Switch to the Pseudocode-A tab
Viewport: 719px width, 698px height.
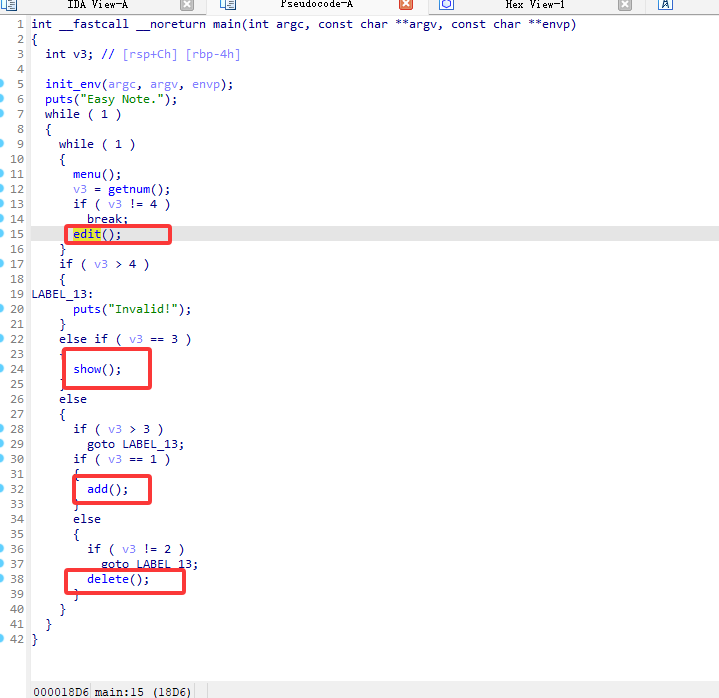coord(316,5)
